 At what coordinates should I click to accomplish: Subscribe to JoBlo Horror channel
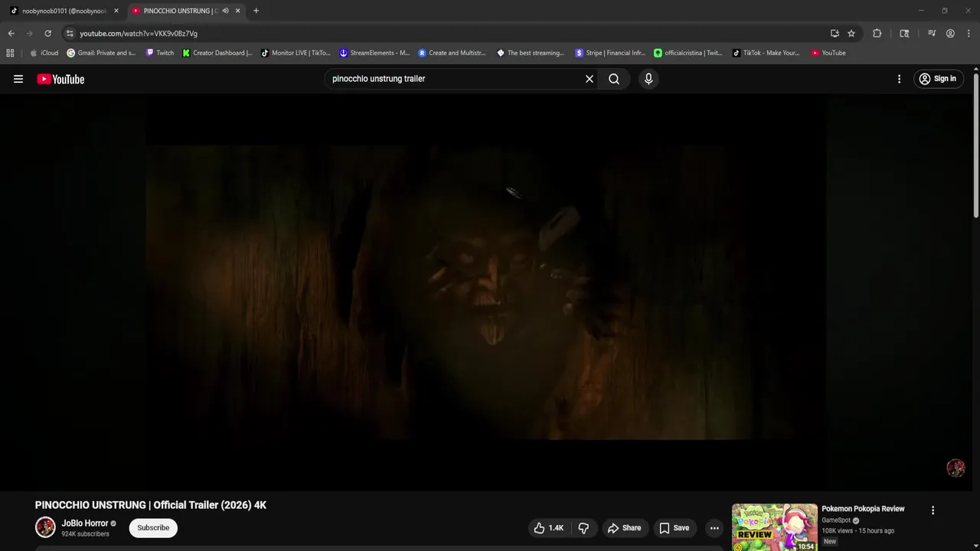153,528
